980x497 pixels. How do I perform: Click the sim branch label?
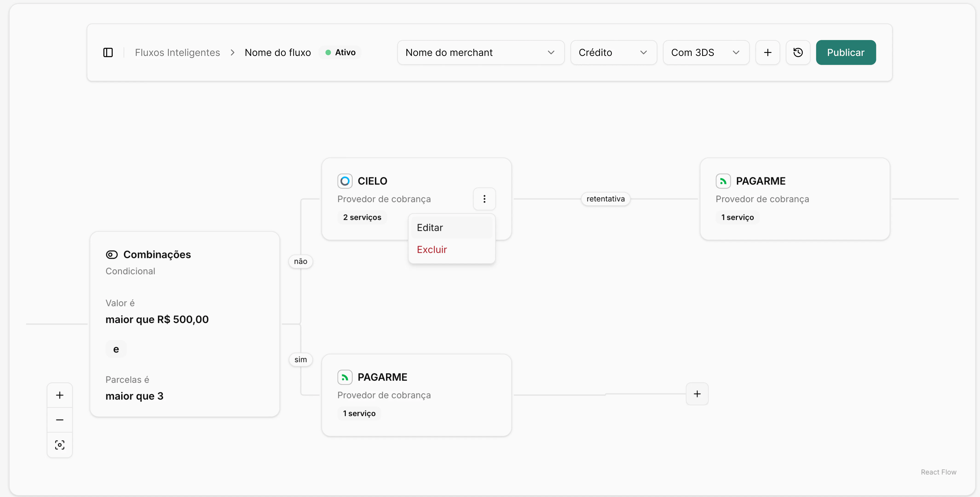pos(300,360)
